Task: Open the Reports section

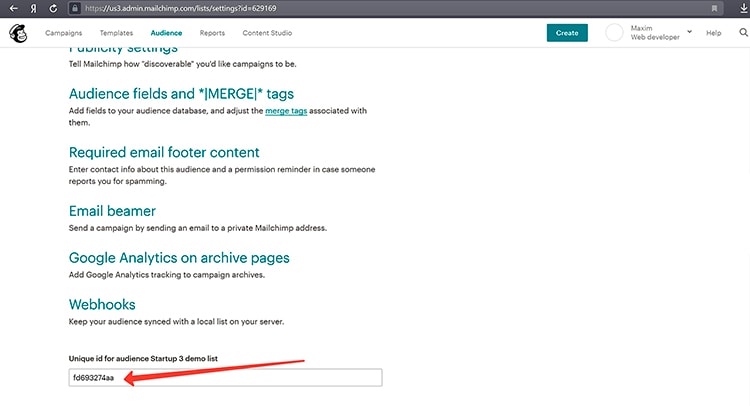Action: tap(212, 33)
